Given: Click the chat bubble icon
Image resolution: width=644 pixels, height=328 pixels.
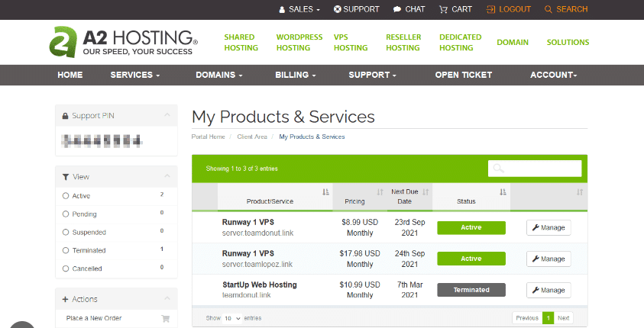Looking at the screenshot, I should 397,9.
